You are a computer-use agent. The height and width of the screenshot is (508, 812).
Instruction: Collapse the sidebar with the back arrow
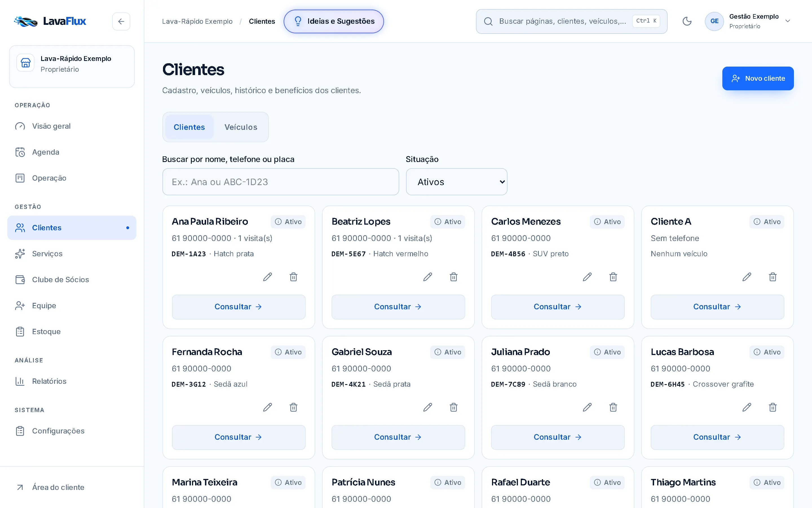pos(121,21)
